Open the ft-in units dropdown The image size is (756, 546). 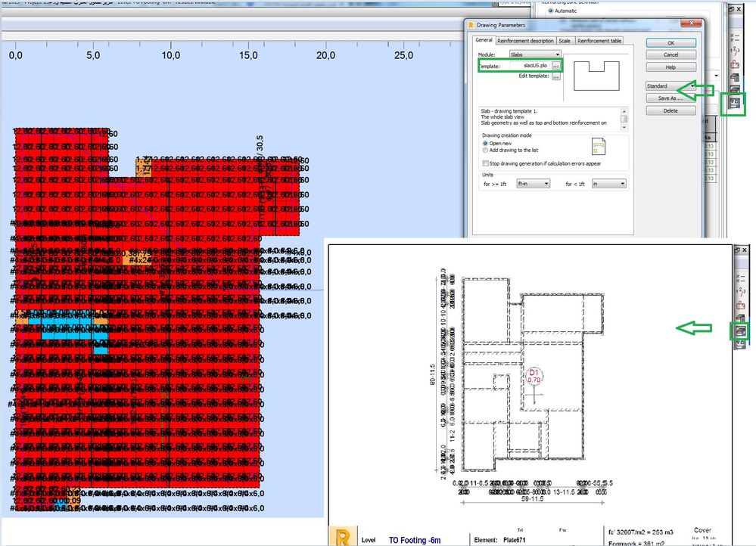(x=533, y=184)
